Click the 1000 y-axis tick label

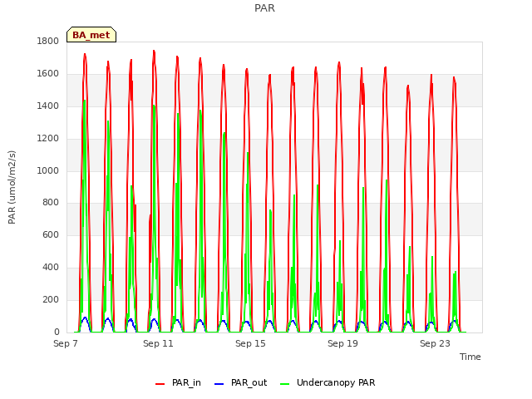point(48,170)
